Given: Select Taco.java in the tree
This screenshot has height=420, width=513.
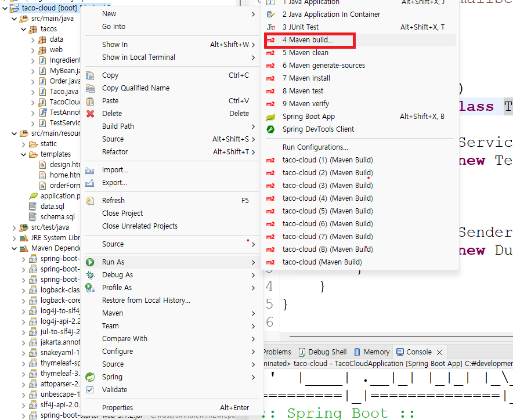Looking at the screenshot, I should click(x=64, y=92).
